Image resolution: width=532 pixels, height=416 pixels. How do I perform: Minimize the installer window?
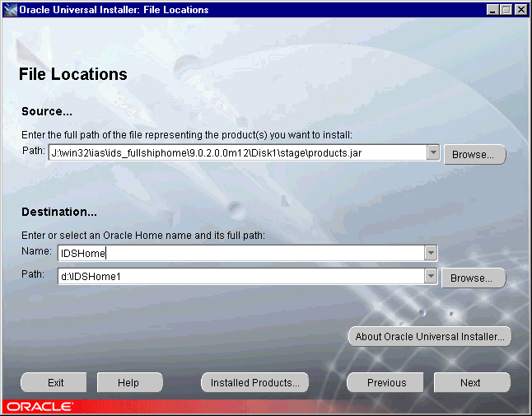coord(492,10)
